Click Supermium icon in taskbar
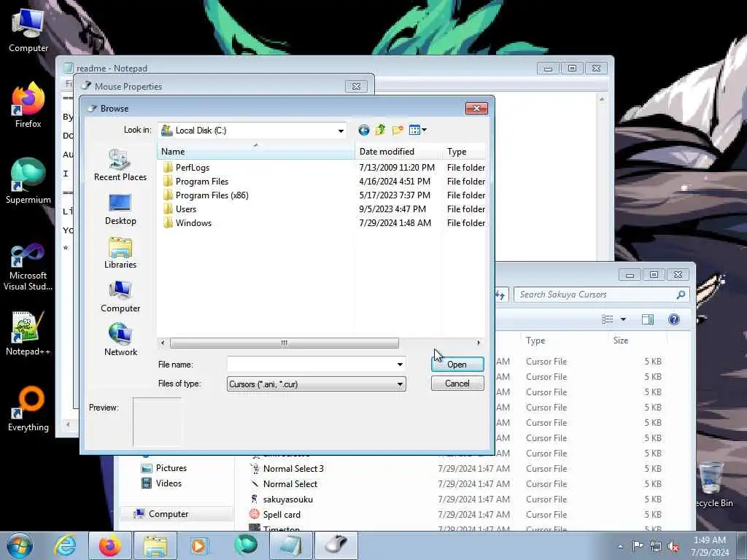 245,545
